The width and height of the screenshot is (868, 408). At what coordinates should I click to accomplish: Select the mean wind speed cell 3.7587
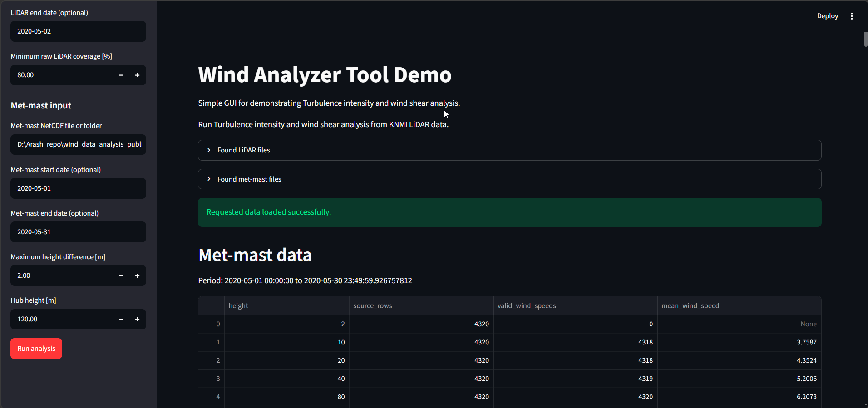coord(739,342)
